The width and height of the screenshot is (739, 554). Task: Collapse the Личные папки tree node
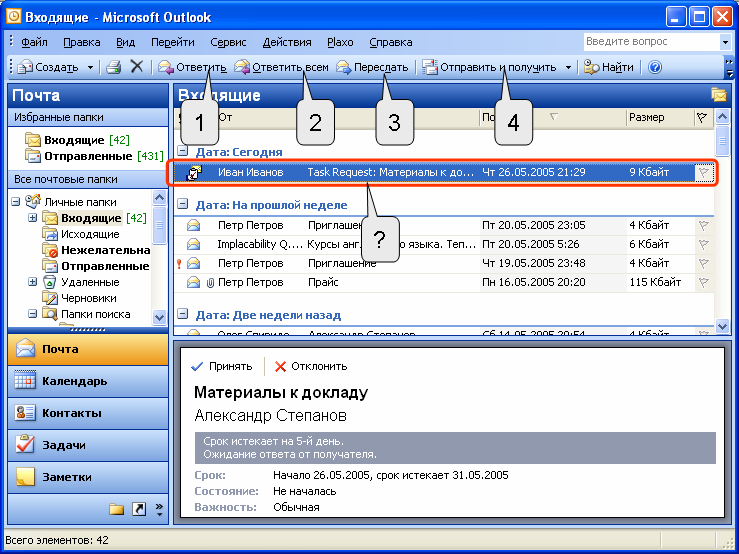16,202
